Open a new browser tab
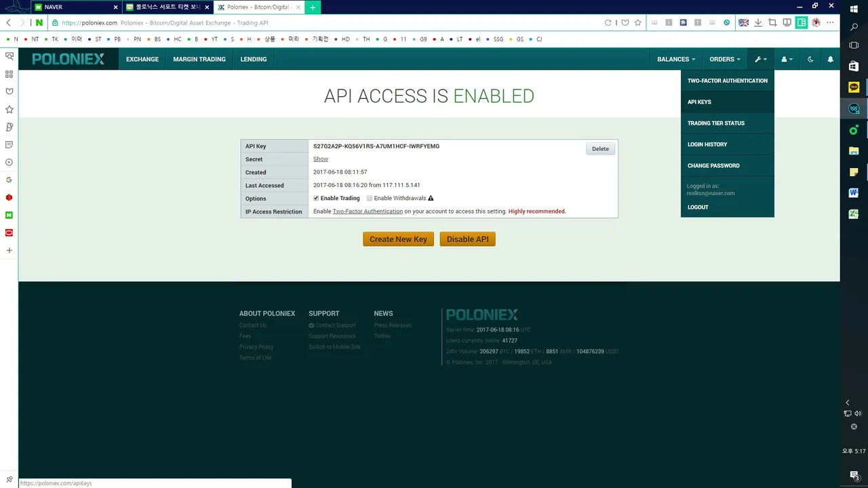Image resolution: width=868 pixels, height=488 pixels. click(x=313, y=7)
